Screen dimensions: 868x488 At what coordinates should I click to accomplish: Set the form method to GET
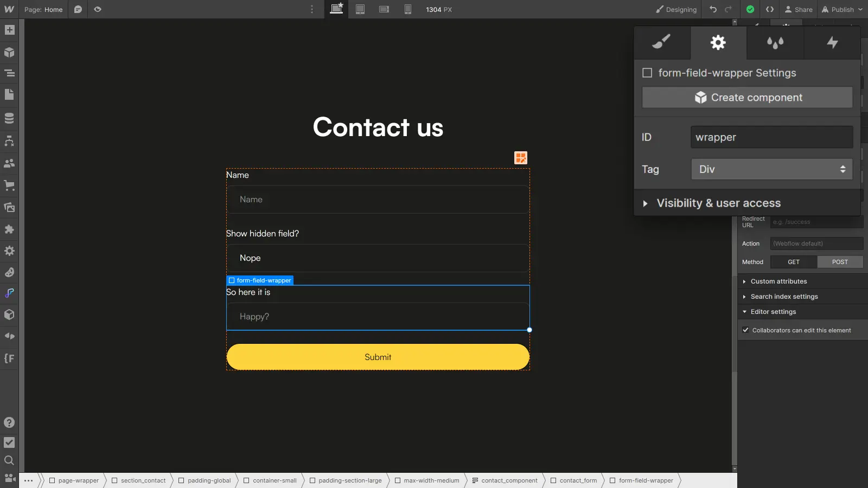pyautogui.click(x=793, y=262)
